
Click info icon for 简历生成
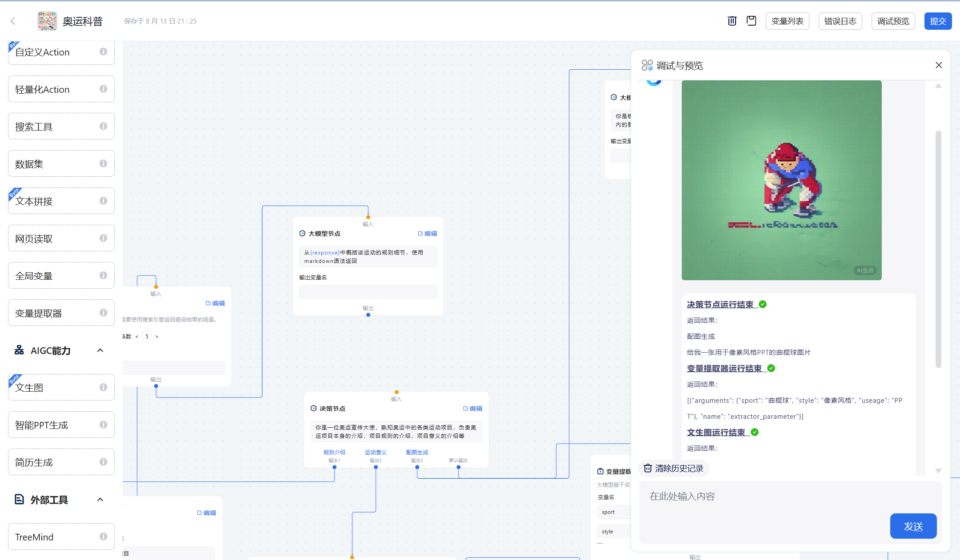pos(103,462)
